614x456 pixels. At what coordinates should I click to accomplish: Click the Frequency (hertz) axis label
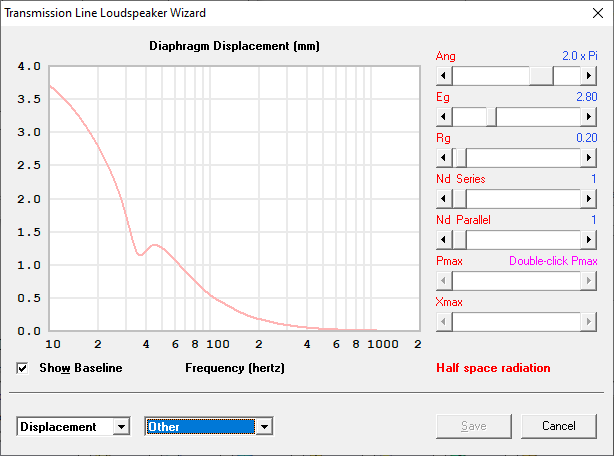coord(235,368)
